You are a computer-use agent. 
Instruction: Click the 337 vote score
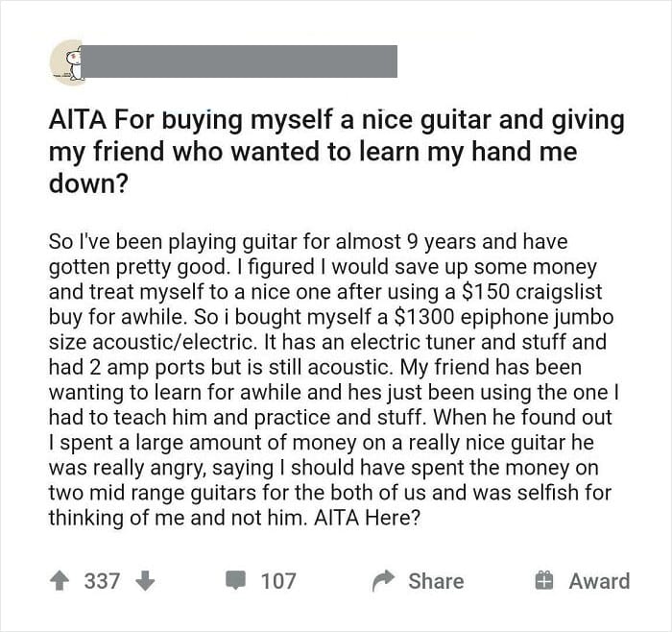[x=102, y=581]
